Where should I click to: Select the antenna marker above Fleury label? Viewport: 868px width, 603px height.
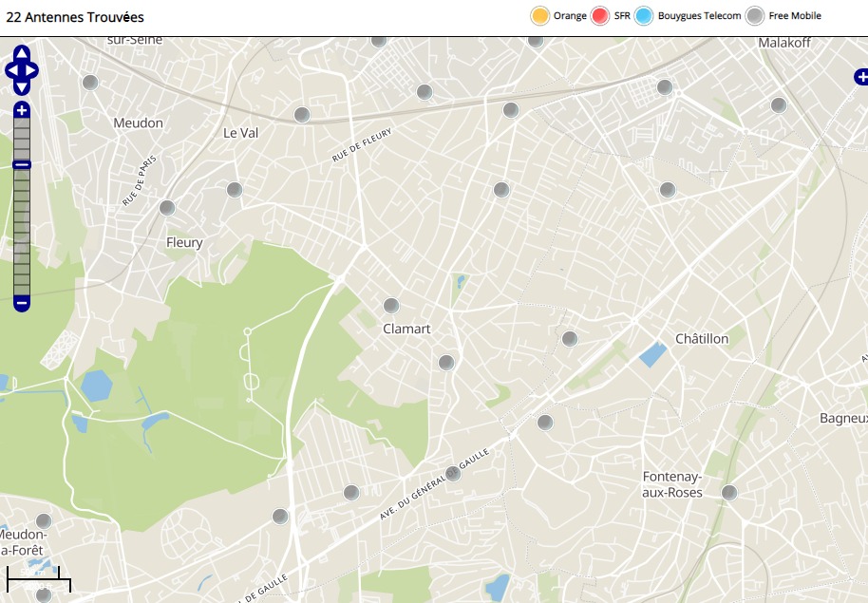167,208
